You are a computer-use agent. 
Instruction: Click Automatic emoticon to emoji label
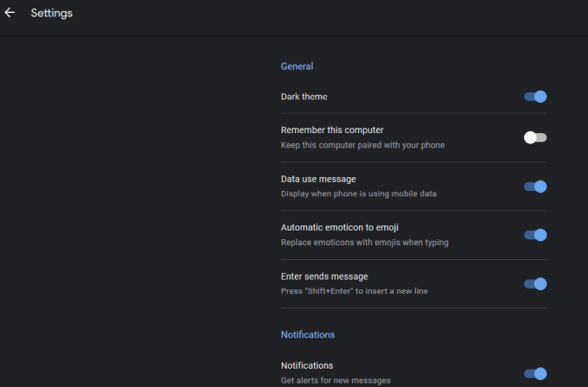click(340, 227)
